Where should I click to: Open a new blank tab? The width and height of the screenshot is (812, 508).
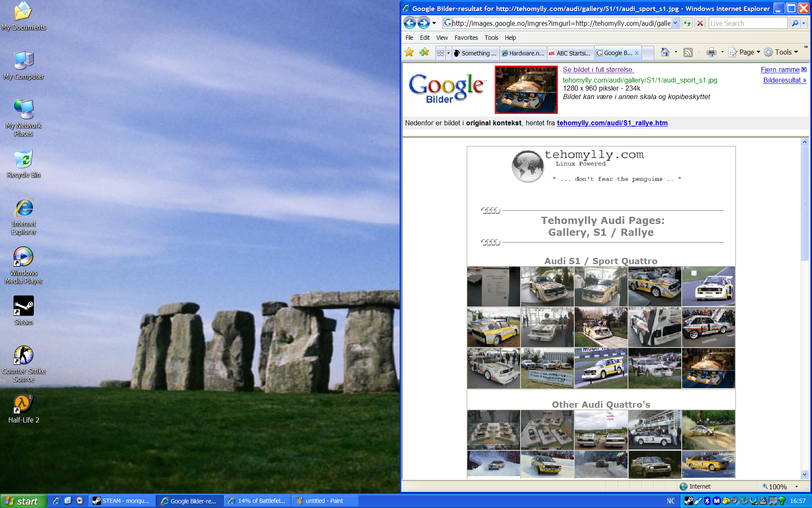point(647,53)
